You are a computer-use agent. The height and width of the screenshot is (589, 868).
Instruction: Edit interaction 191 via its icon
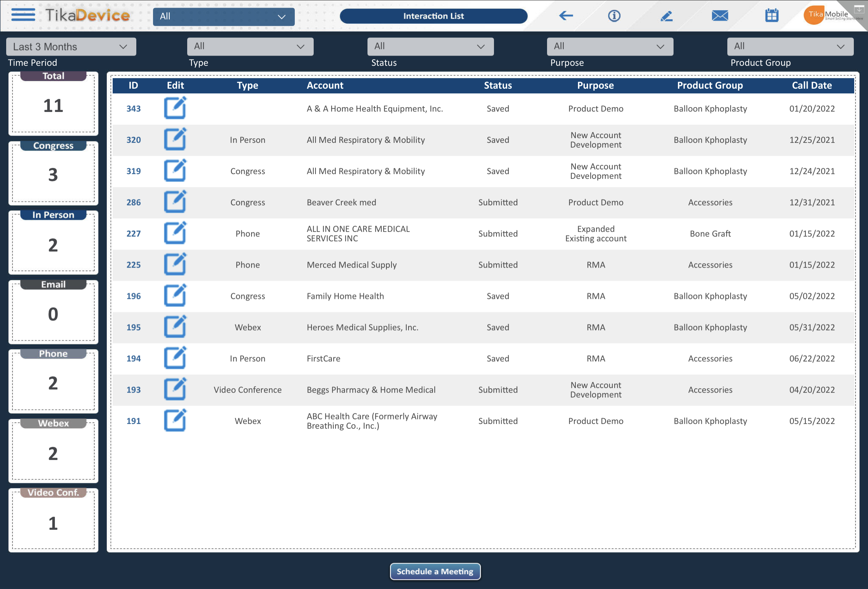click(x=175, y=421)
